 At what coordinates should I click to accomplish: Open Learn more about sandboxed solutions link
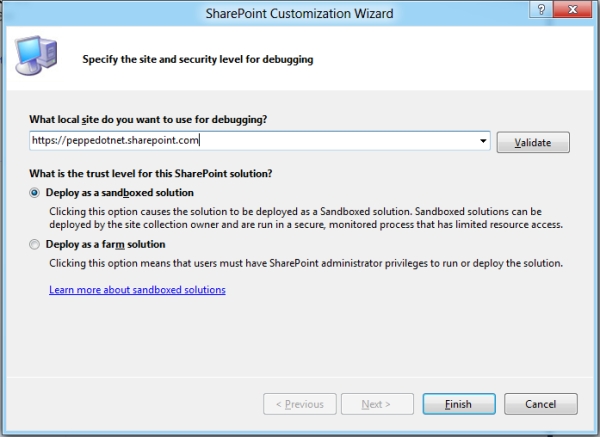tap(137, 290)
